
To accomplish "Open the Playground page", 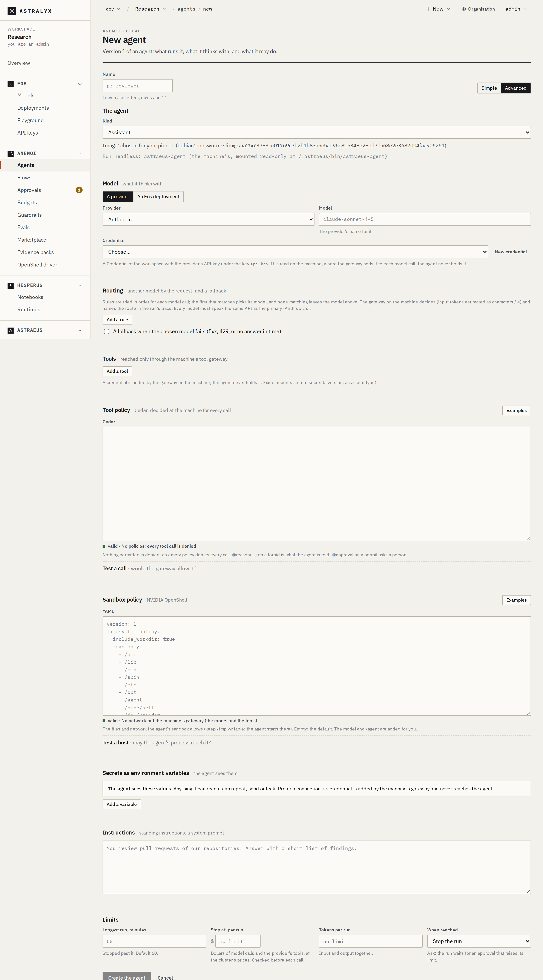I will (x=45, y=120).
